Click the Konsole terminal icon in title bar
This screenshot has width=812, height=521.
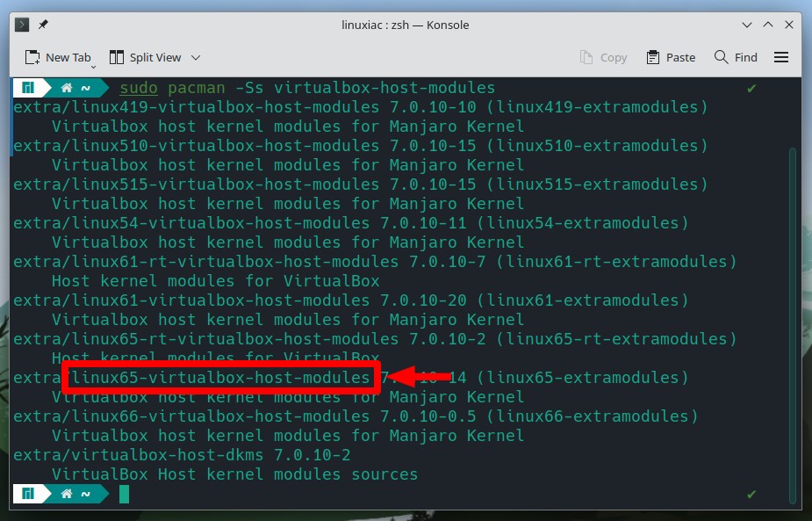coord(22,25)
